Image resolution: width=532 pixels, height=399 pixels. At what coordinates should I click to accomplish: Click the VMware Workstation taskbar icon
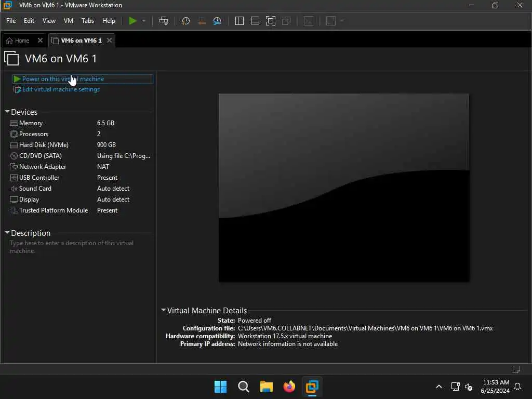pyautogui.click(x=312, y=387)
